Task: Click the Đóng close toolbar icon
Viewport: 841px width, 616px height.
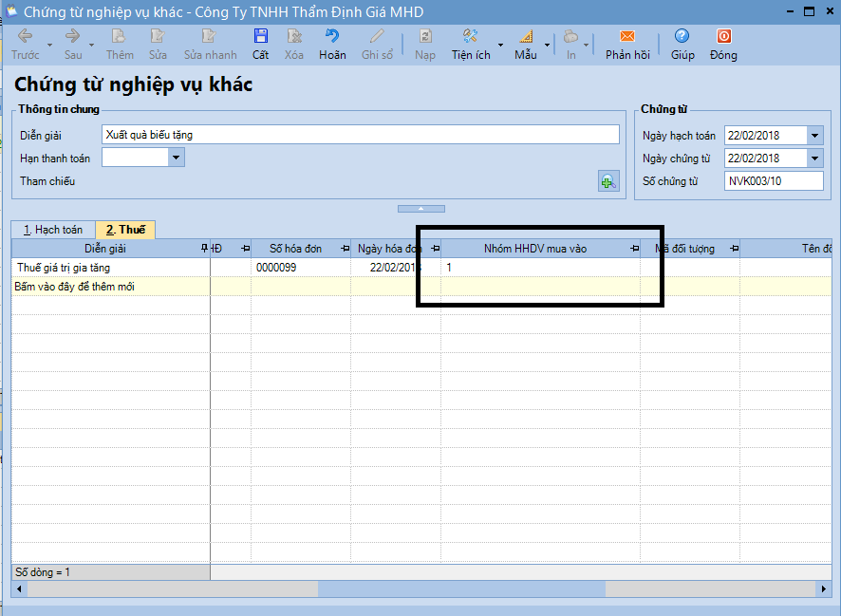Action: (x=723, y=37)
